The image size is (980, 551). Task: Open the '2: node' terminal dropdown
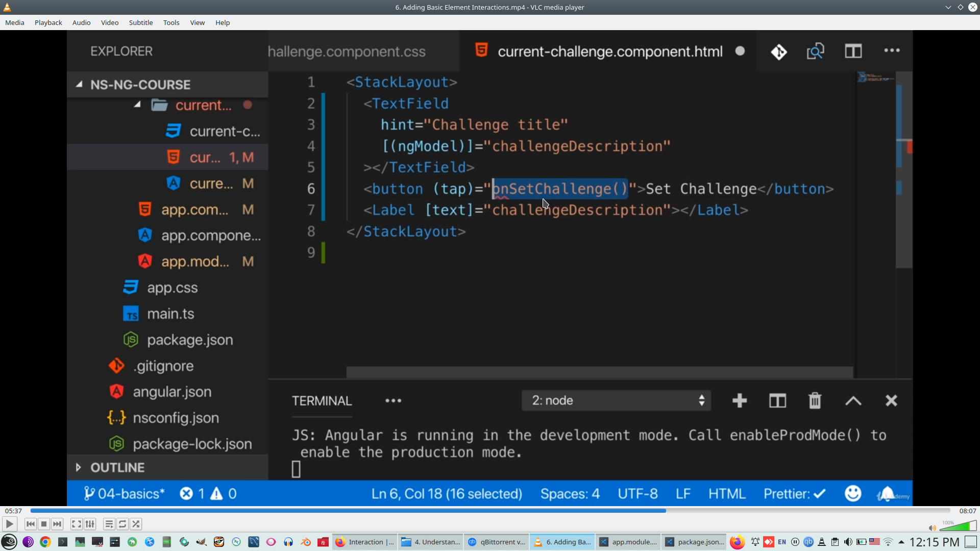point(616,400)
